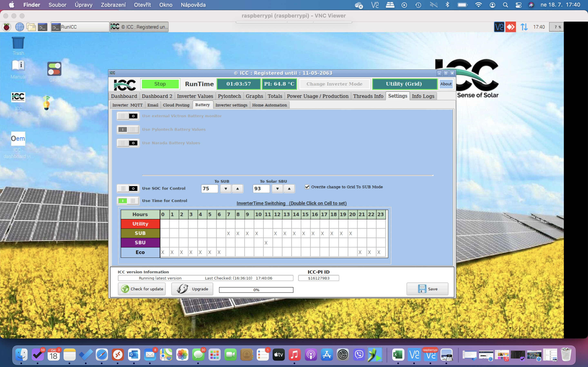Toggle Use Time for Control switch
The image size is (588, 367).
click(128, 201)
